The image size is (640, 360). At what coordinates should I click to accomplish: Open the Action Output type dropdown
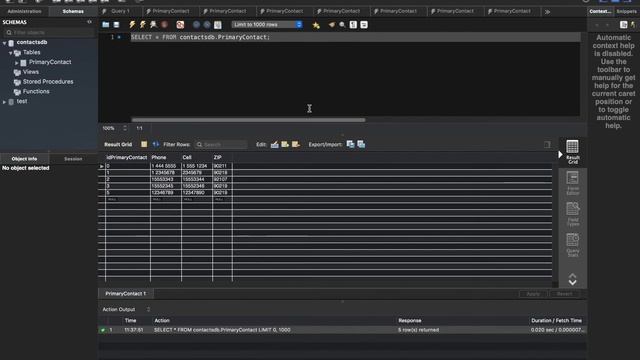click(x=148, y=309)
